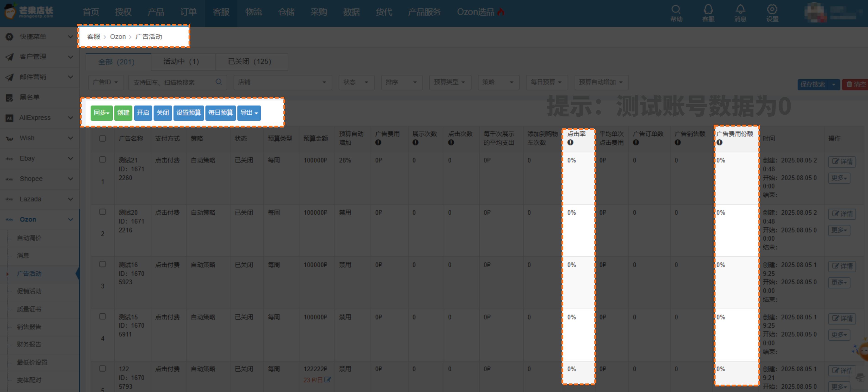Click the 黑名单 sidebar icon
The image size is (868, 392).
(x=9, y=97)
